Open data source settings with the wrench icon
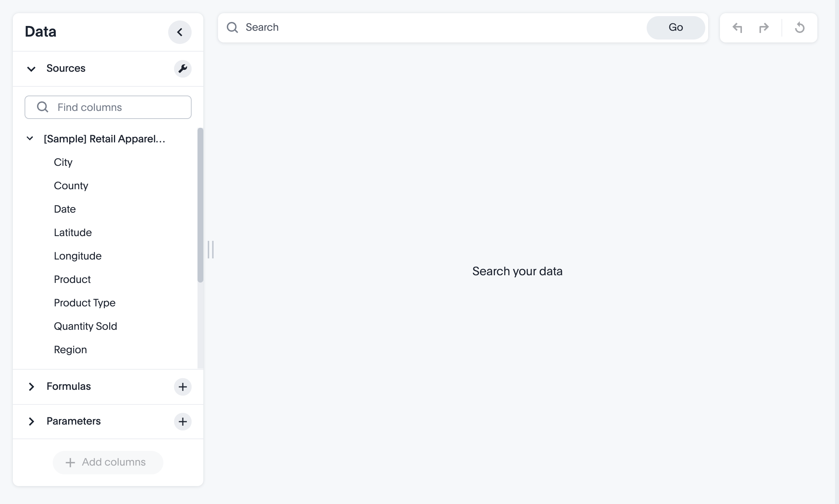839x504 pixels. point(183,69)
